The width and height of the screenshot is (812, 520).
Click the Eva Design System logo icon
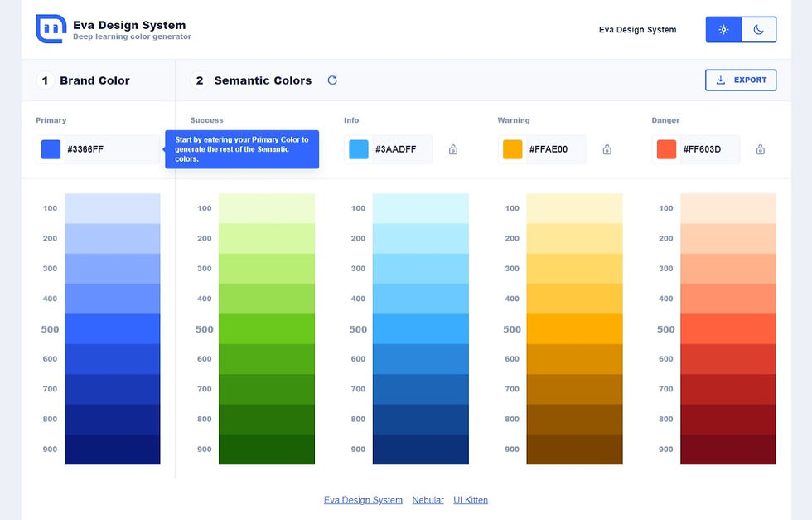click(x=51, y=28)
